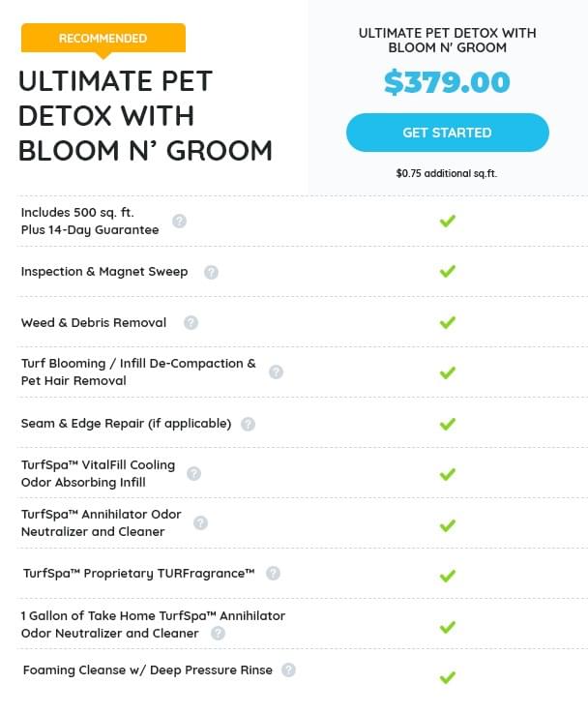Click the $0.75 additional sq.ft. text
588x714 pixels.
coord(447,174)
